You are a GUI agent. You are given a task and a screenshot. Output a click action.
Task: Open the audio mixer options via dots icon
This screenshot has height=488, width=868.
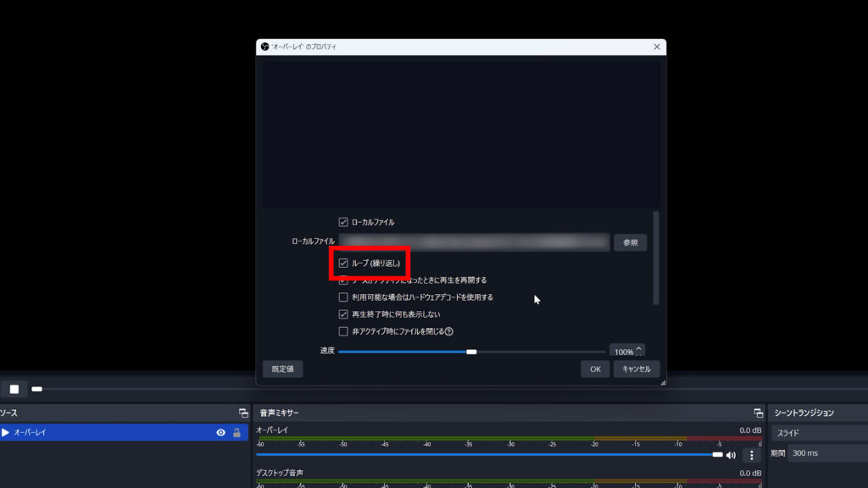tap(749, 457)
